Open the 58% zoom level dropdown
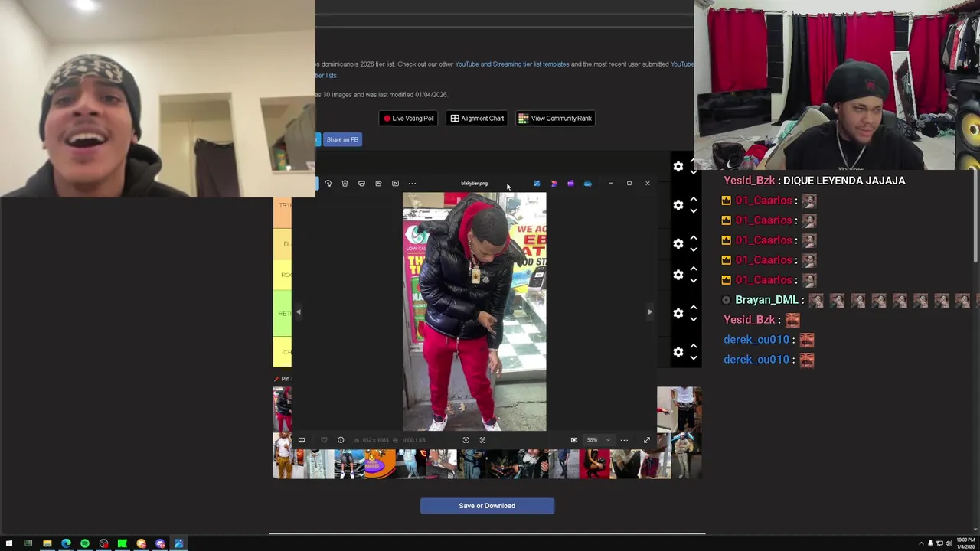The image size is (980, 551). 597,440
